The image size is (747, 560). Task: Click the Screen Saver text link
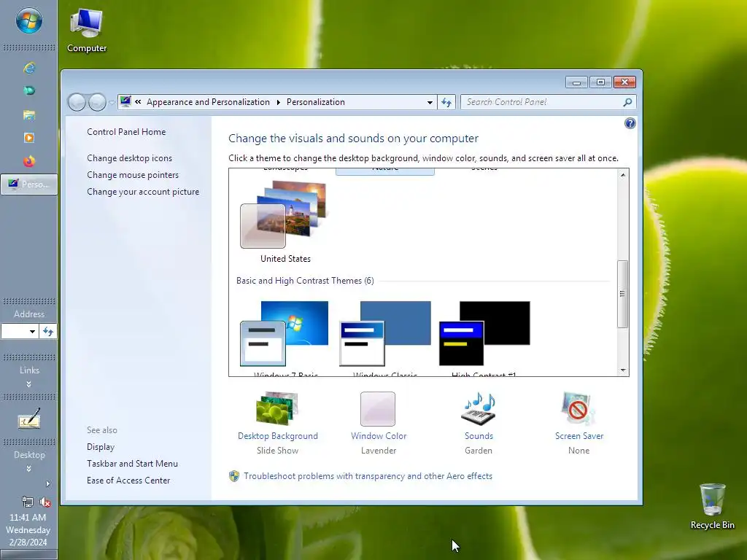click(x=578, y=436)
